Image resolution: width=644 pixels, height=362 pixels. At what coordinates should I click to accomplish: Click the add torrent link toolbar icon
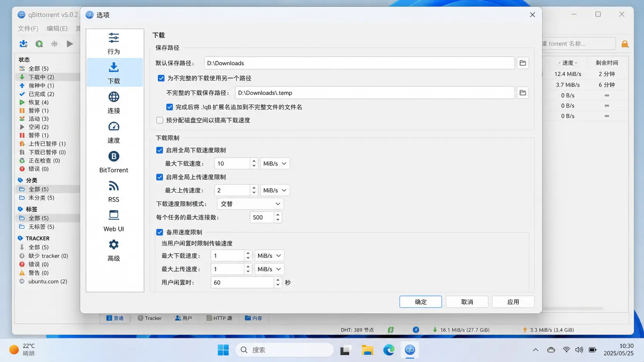point(39,44)
